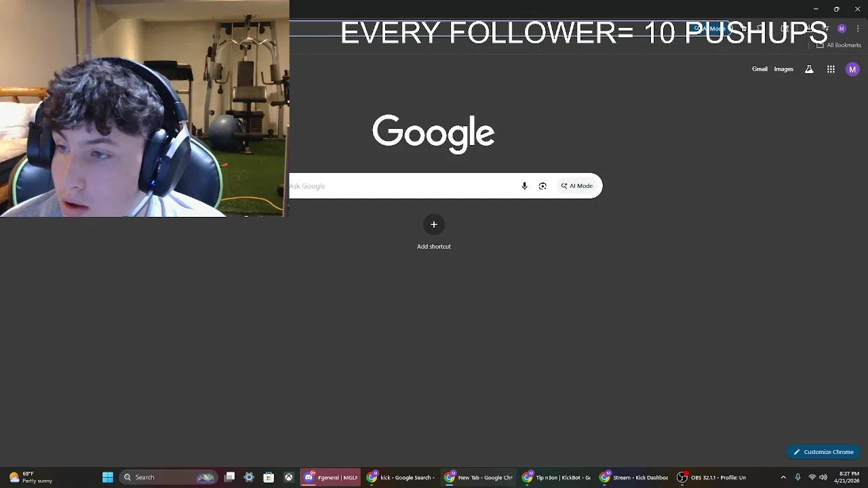Open Wi-Fi network tray icon
This screenshot has height=488, width=868.
812,477
